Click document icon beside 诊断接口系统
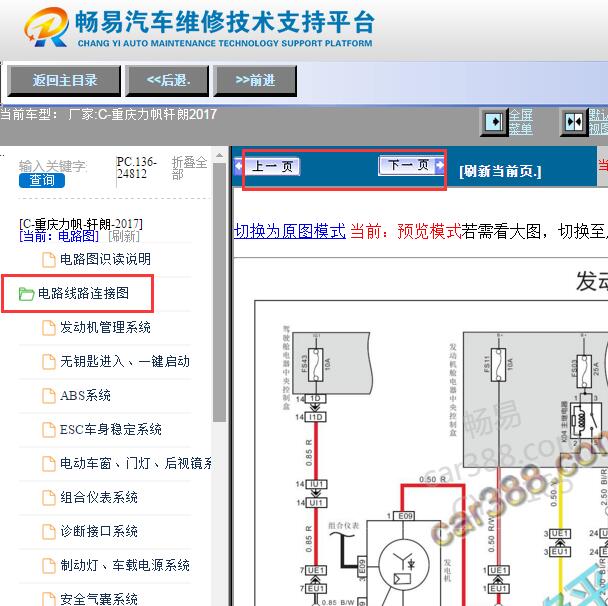This screenshot has width=608, height=606. (49, 532)
